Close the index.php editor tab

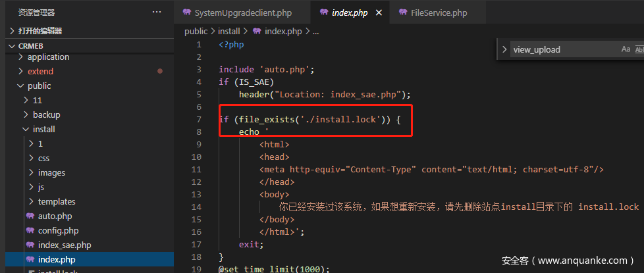click(378, 13)
